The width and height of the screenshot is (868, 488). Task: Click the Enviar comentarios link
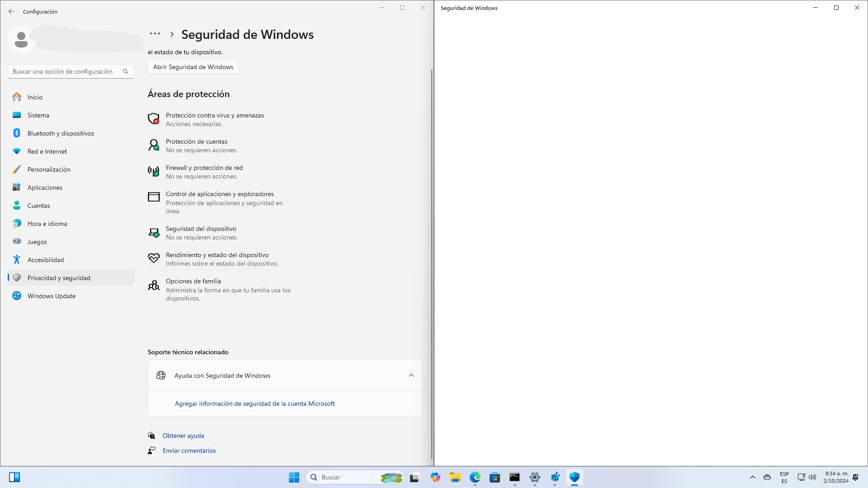(x=189, y=450)
